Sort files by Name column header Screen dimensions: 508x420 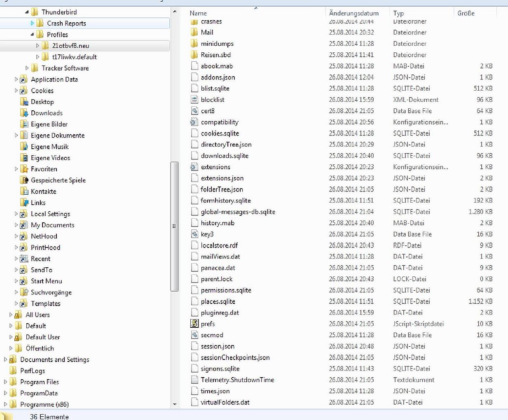pos(198,13)
